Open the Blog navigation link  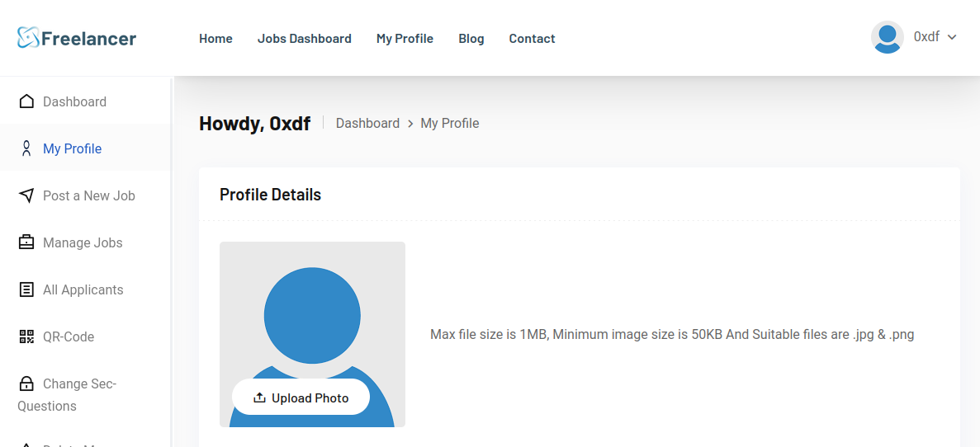tap(471, 39)
